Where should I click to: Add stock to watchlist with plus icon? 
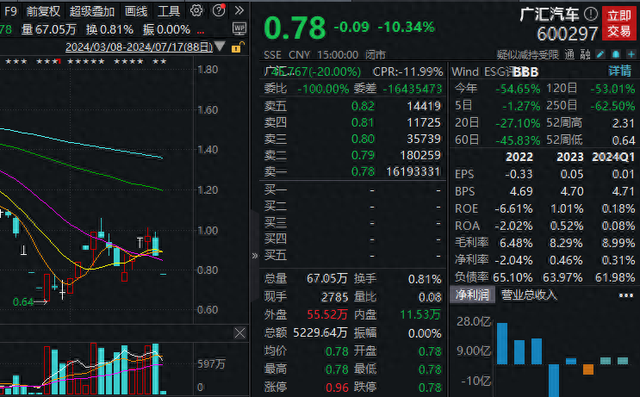tap(631, 54)
